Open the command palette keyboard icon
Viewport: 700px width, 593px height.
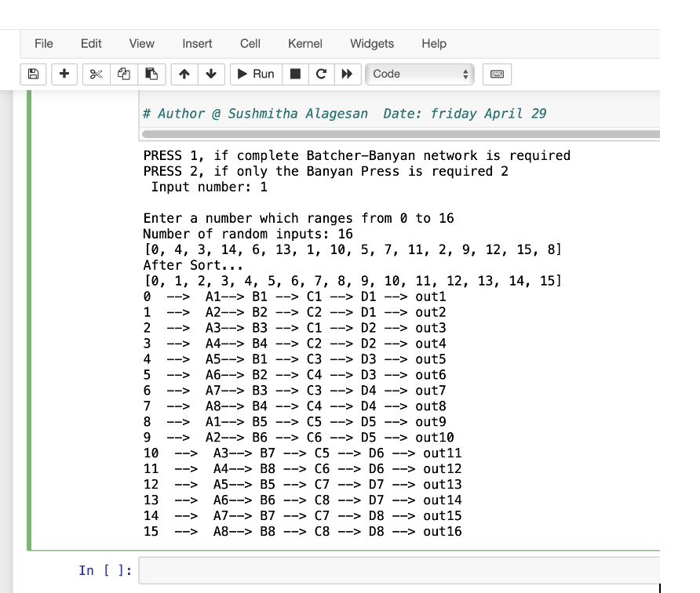[x=498, y=74]
